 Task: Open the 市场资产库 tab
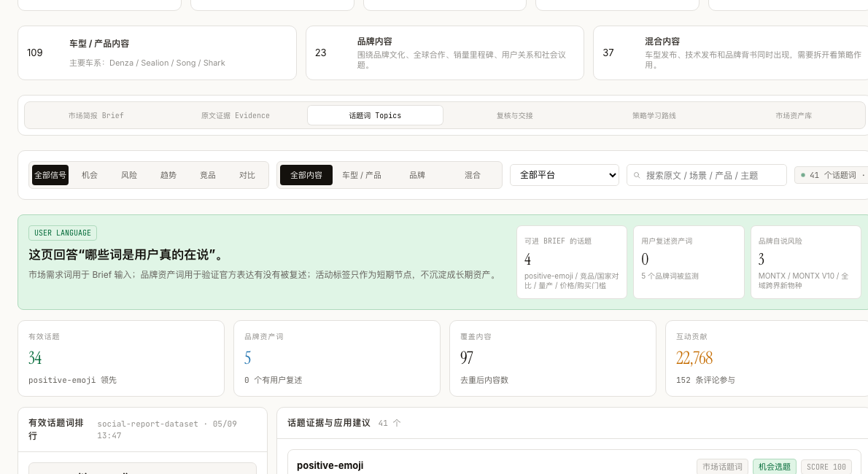[794, 115]
